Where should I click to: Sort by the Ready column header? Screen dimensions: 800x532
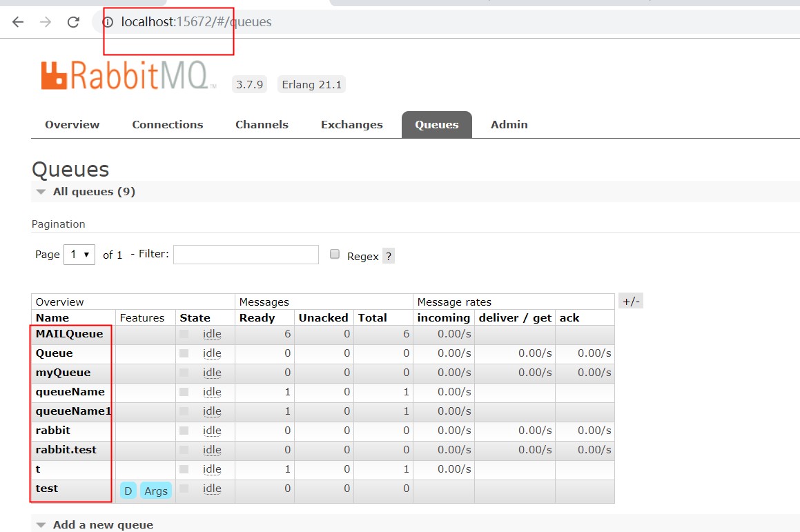257,318
